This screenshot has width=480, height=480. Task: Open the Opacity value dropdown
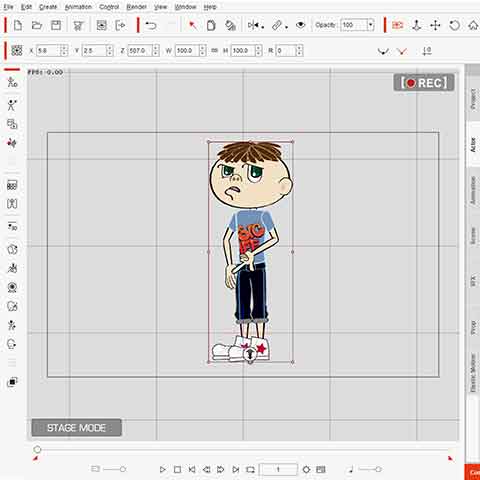[x=370, y=25]
